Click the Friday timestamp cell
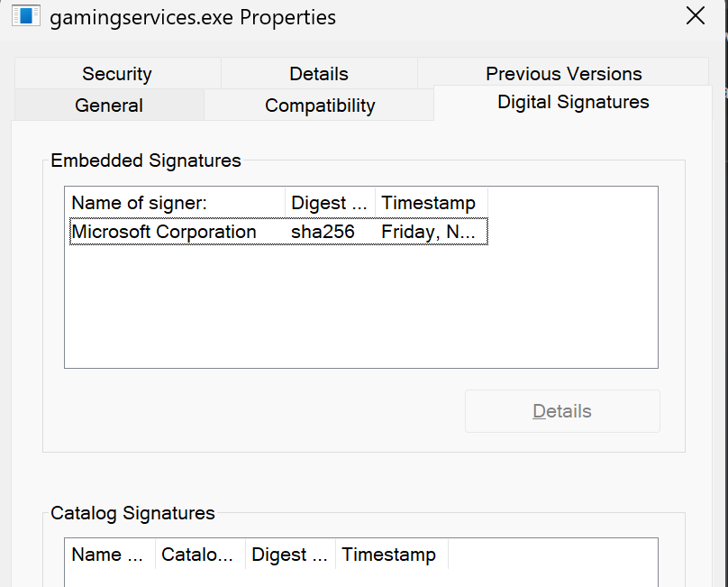 coord(428,232)
